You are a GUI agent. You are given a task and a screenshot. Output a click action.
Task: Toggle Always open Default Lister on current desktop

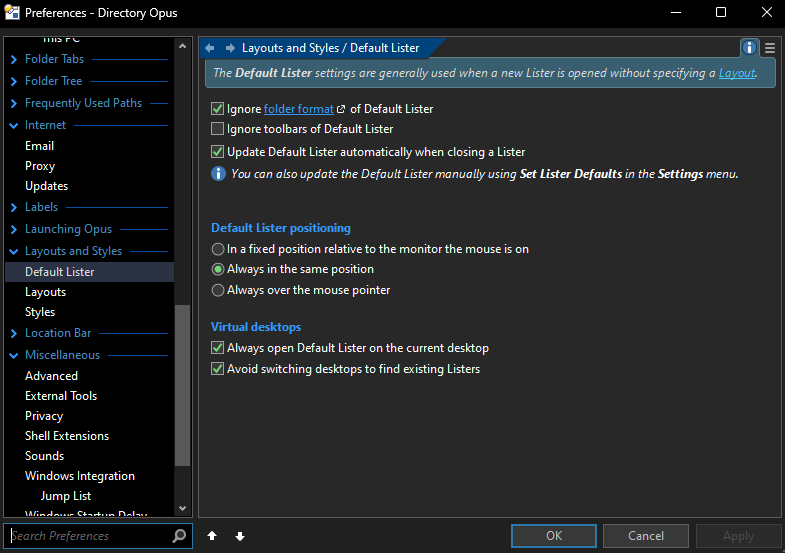[x=217, y=348]
